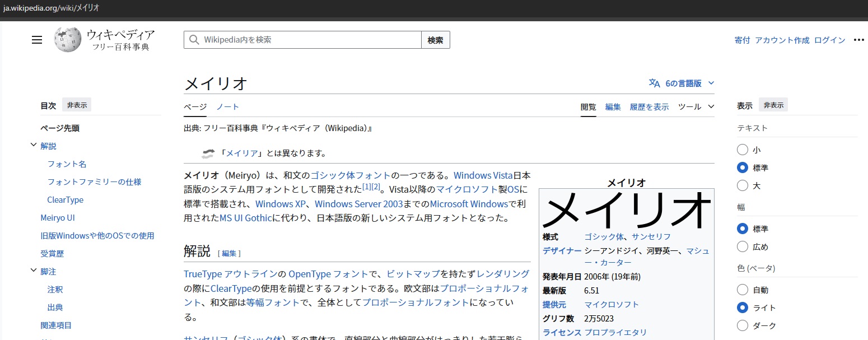Click the browser address bar URL
This screenshot has height=340, width=868.
click(51, 9)
